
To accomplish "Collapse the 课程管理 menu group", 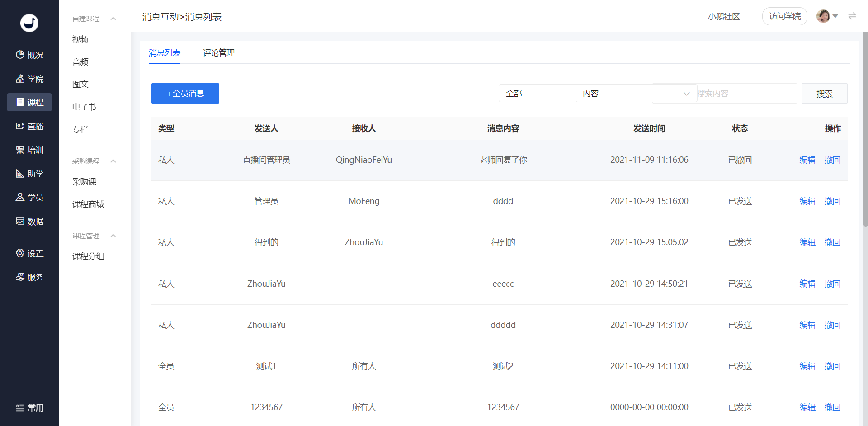I will pyautogui.click(x=113, y=236).
